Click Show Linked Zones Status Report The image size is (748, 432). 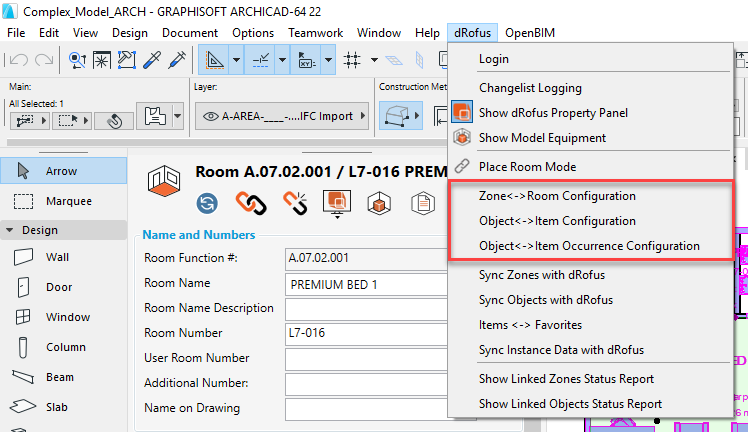click(566, 379)
